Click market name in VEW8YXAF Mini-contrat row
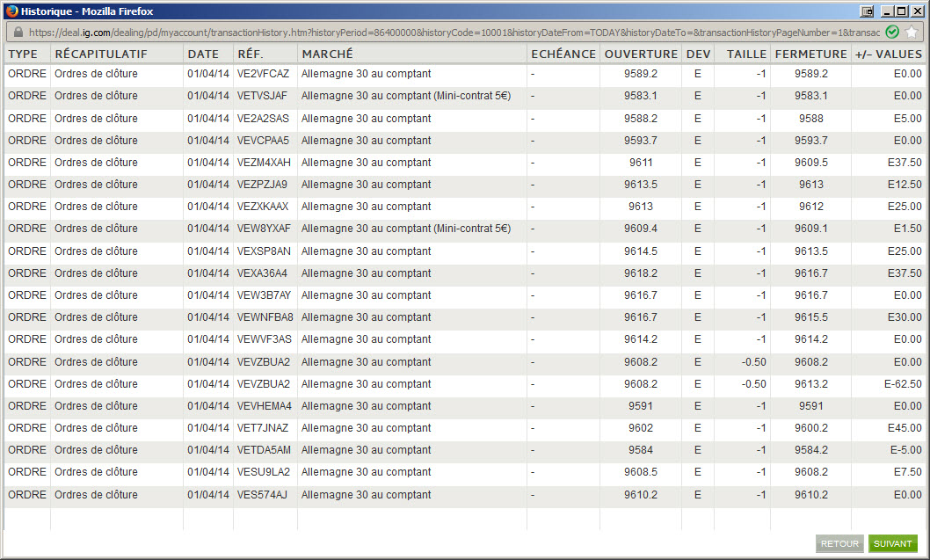The height and width of the screenshot is (560, 930). 406,229
